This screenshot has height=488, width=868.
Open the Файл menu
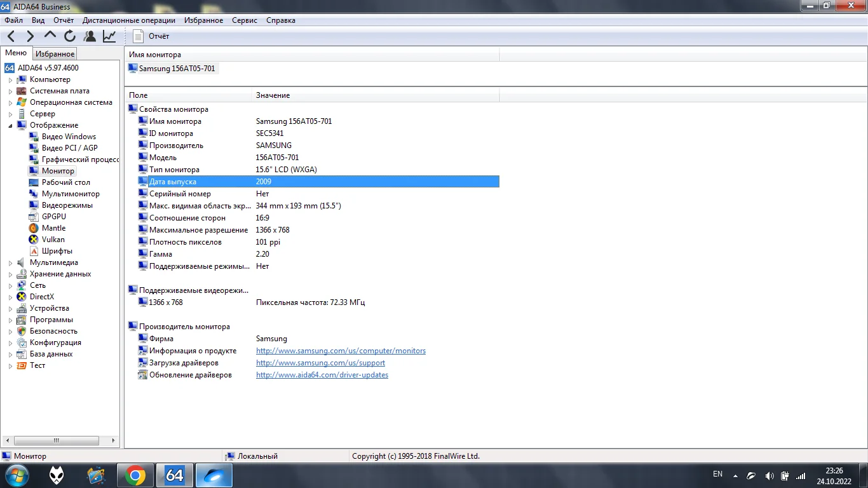coord(13,20)
